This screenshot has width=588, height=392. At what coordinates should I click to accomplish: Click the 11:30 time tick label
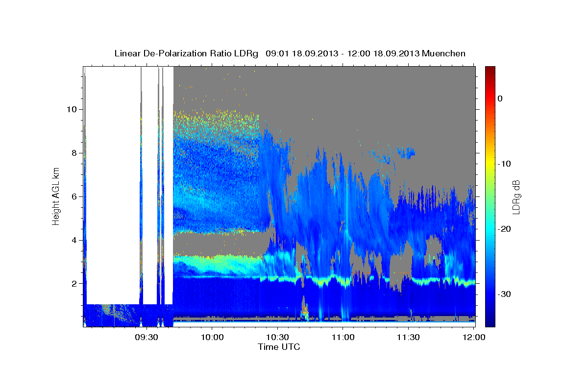408,337
